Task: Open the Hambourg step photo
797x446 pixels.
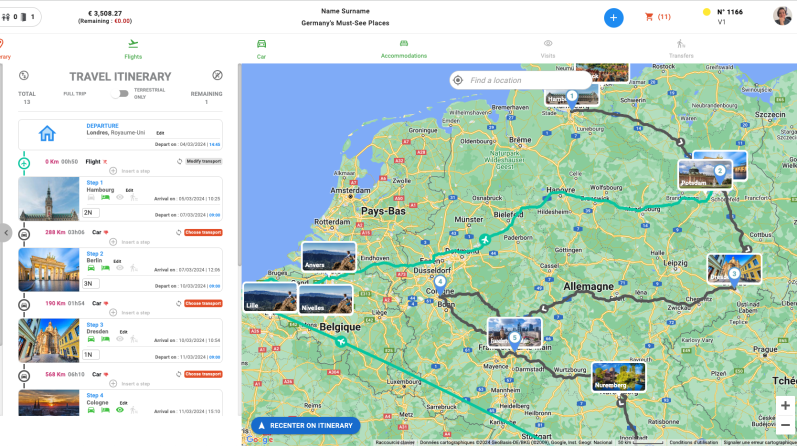Action: coord(49,199)
